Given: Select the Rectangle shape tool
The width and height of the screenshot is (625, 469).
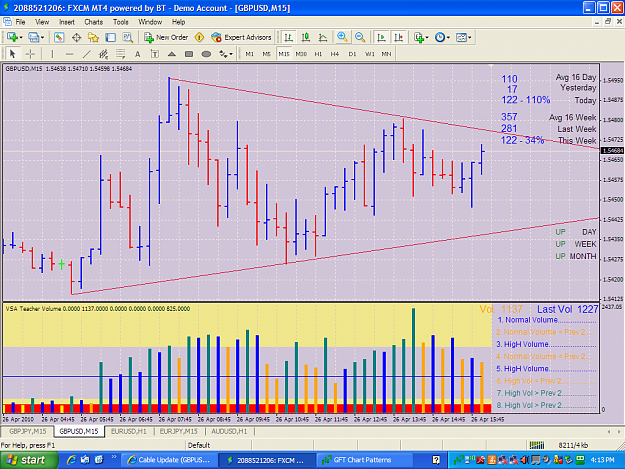Looking at the screenshot, I should pyautogui.click(x=189, y=54).
